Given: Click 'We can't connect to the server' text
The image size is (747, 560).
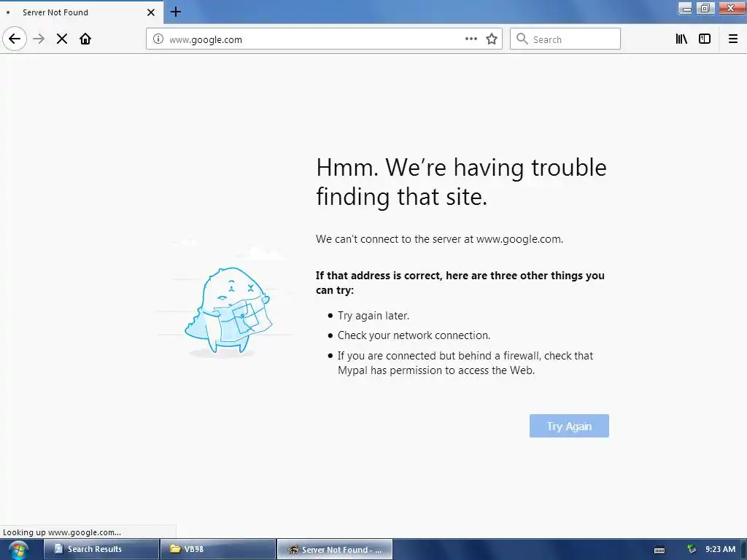Looking at the screenshot, I should coord(439,239).
